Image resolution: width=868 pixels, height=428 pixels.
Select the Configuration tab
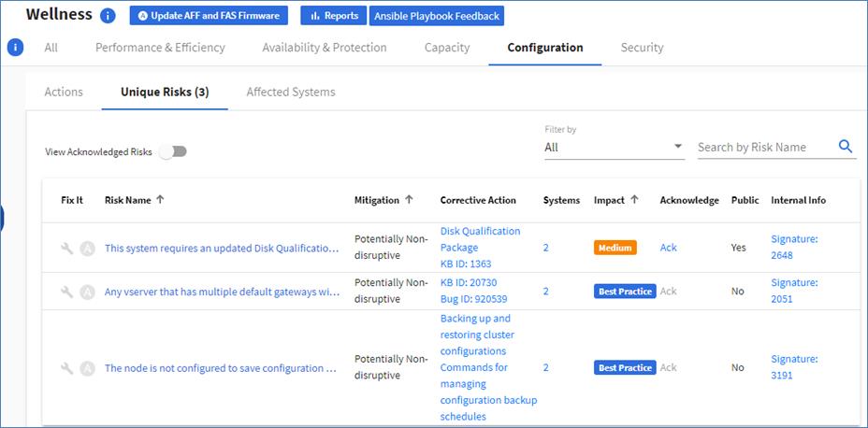point(545,48)
